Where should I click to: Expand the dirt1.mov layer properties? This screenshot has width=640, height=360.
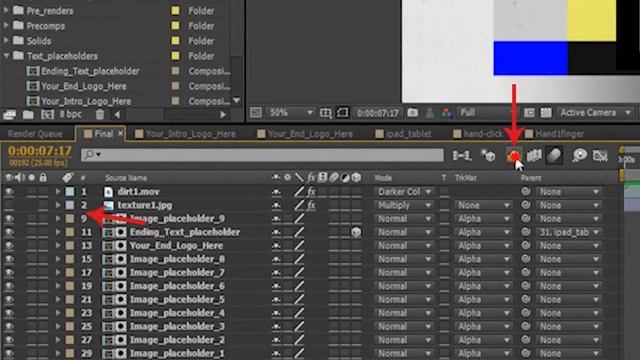58,191
